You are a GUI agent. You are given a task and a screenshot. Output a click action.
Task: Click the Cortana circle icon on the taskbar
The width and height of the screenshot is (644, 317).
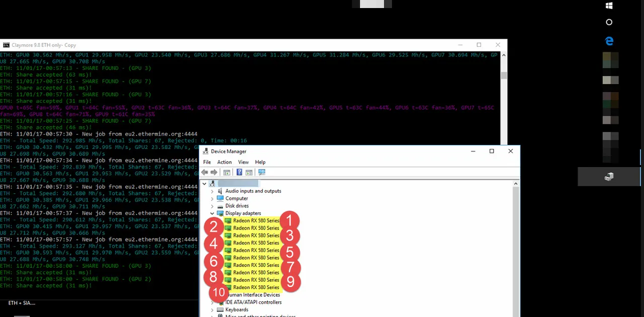(609, 22)
